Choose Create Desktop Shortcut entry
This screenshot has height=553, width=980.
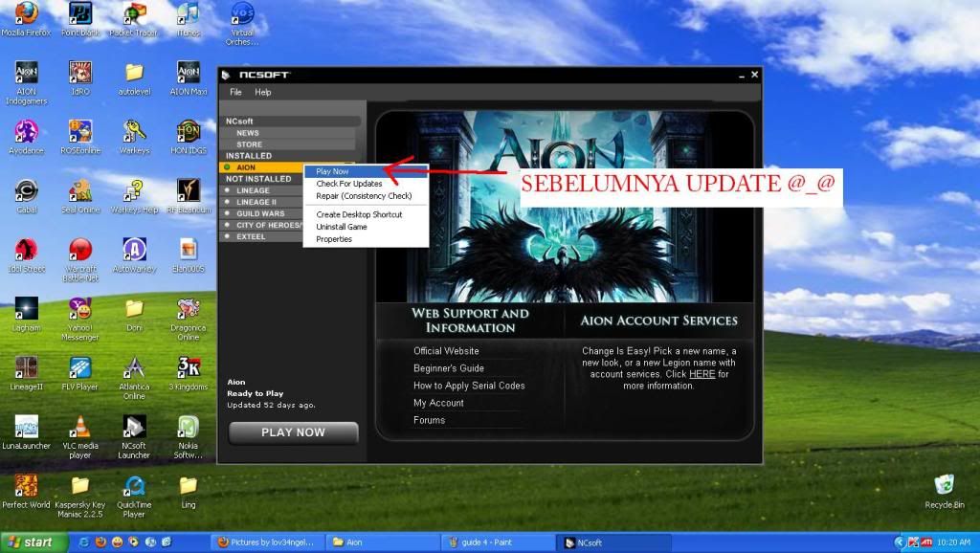(x=366, y=214)
